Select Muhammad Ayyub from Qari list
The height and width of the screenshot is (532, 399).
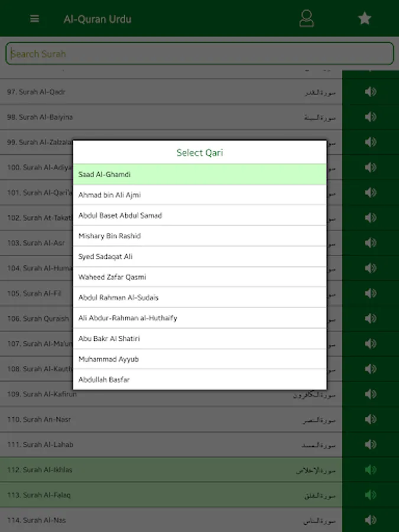pos(200,359)
